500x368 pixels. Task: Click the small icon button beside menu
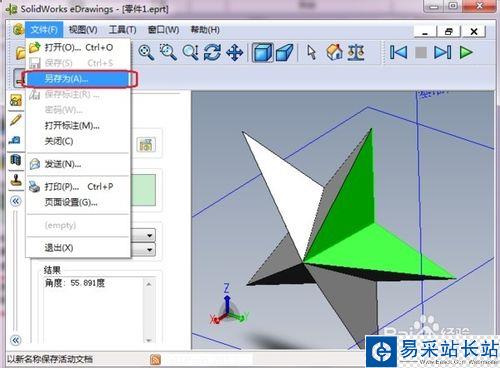click(x=146, y=145)
